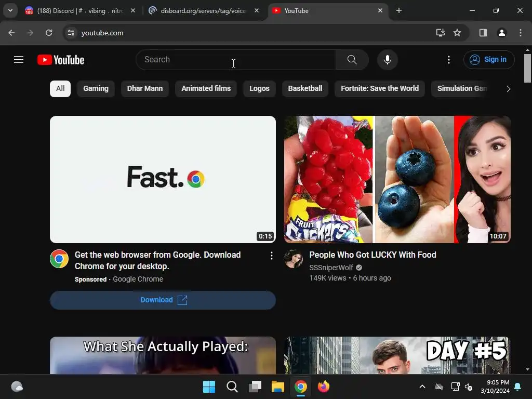
Task: Open the weather widget icon
Action: (x=17, y=387)
